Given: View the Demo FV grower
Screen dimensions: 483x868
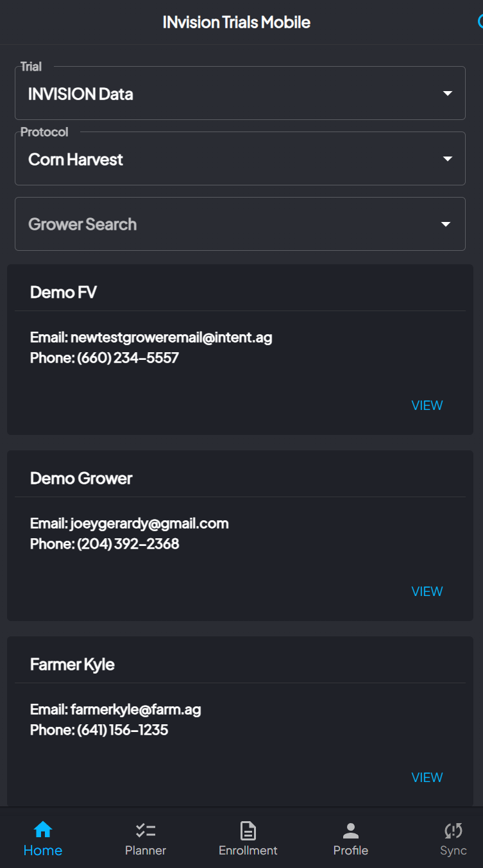Looking at the screenshot, I should 427,405.
